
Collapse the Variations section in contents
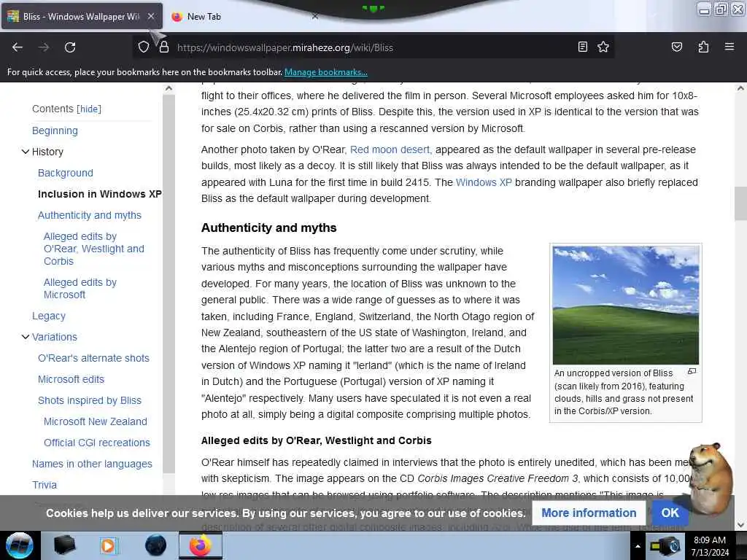[x=26, y=337]
